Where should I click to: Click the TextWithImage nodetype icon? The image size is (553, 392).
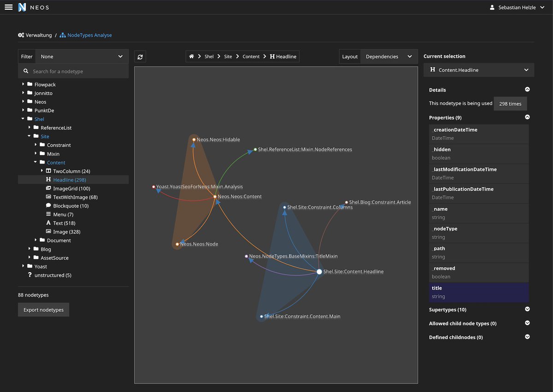pos(48,197)
